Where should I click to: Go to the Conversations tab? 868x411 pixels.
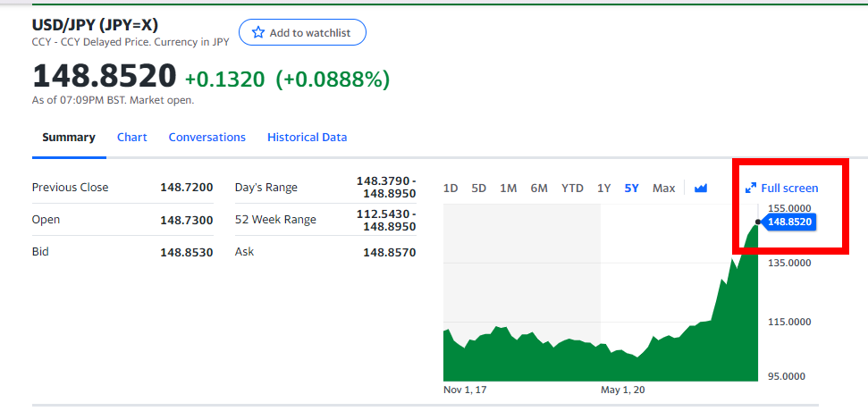point(207,138)
